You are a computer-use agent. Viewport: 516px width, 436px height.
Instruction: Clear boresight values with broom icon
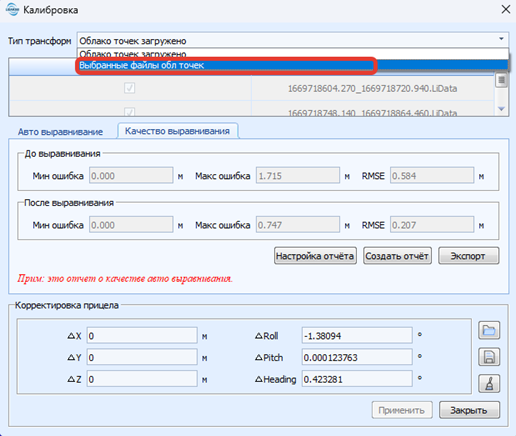(x=489, y=383)
